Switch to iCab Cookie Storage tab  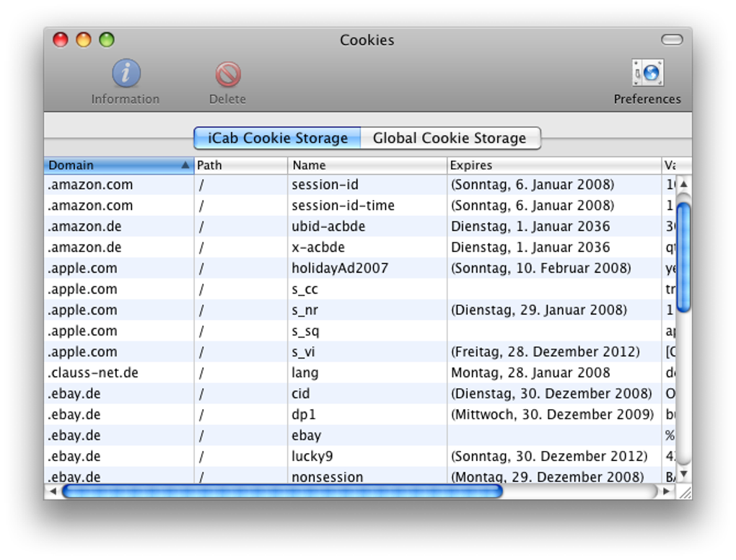click(x=277, y=138)
